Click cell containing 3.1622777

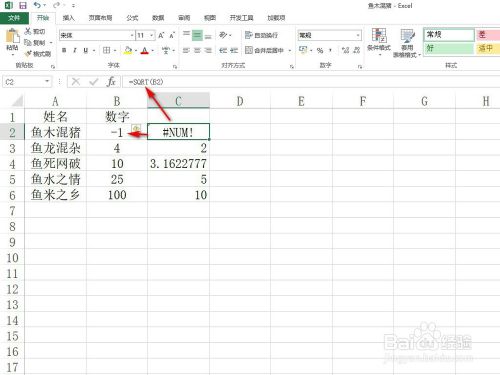(178, 164)
